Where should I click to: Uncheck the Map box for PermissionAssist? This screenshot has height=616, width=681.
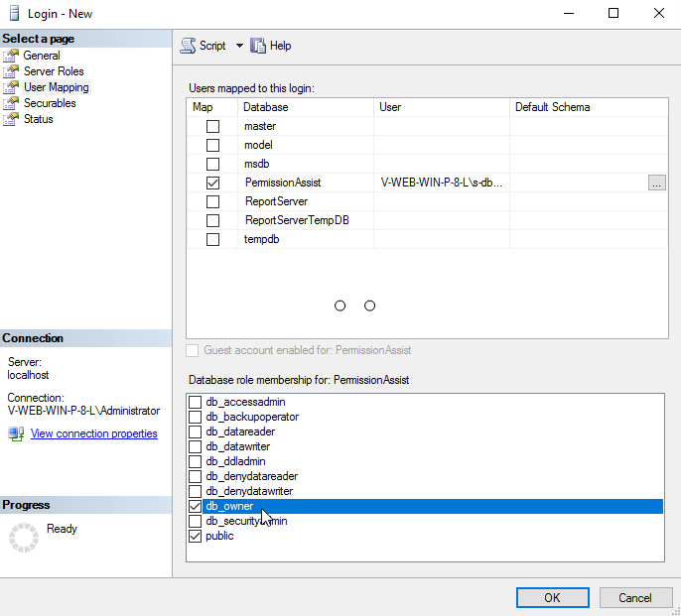click(x=212, y=183)
